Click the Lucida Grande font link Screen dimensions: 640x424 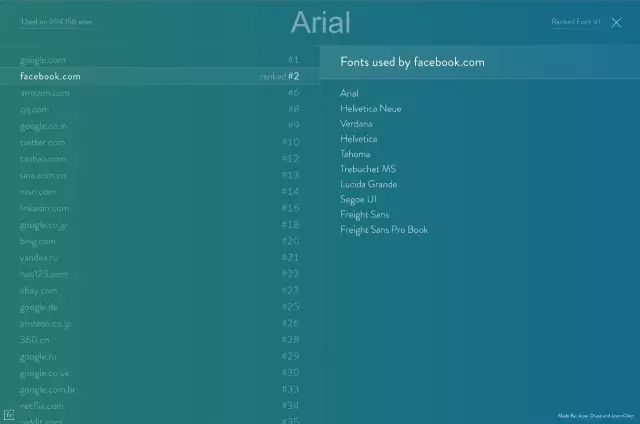tap(369, 184)
